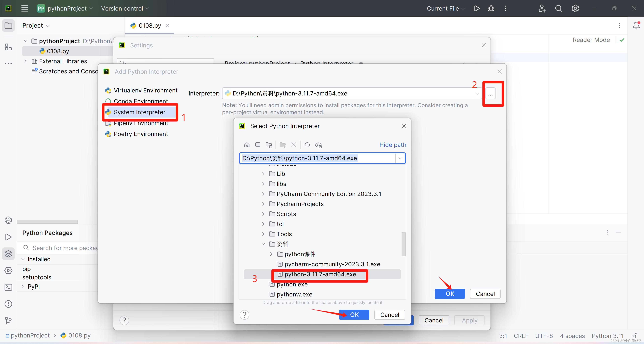The width and height of the screenshot is (644, 344).
Task: Open the Terminal tool window
Action: (x=8, y=287)
